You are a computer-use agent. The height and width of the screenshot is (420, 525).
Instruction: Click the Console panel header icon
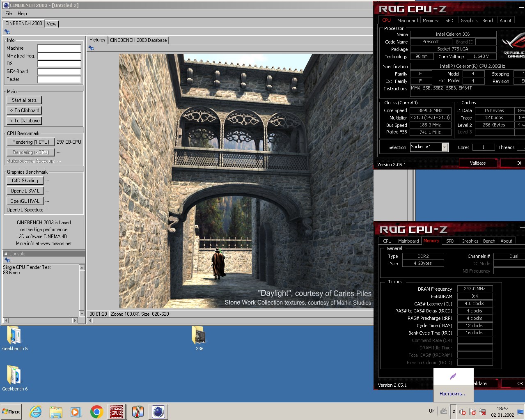(x=6, y=254)
